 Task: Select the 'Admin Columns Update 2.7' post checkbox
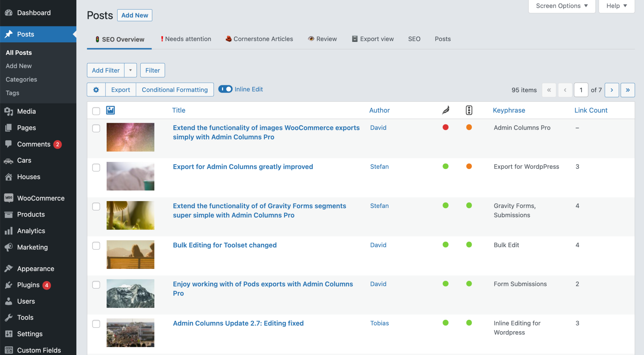pos(96,324)
